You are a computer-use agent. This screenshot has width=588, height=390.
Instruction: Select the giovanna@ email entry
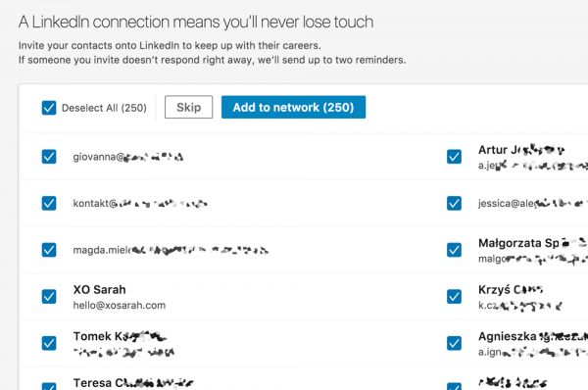[x=127, y=157]
